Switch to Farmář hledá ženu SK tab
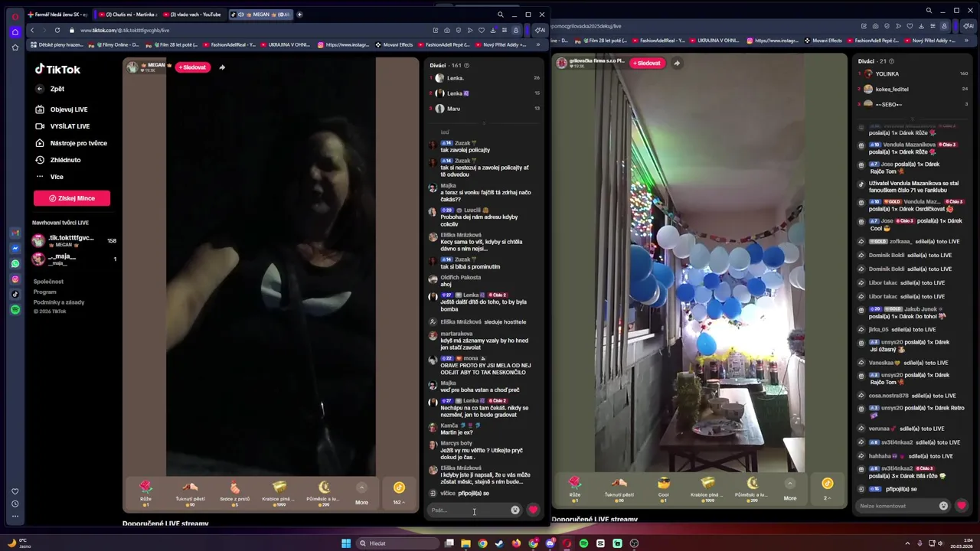 [59, 15]
